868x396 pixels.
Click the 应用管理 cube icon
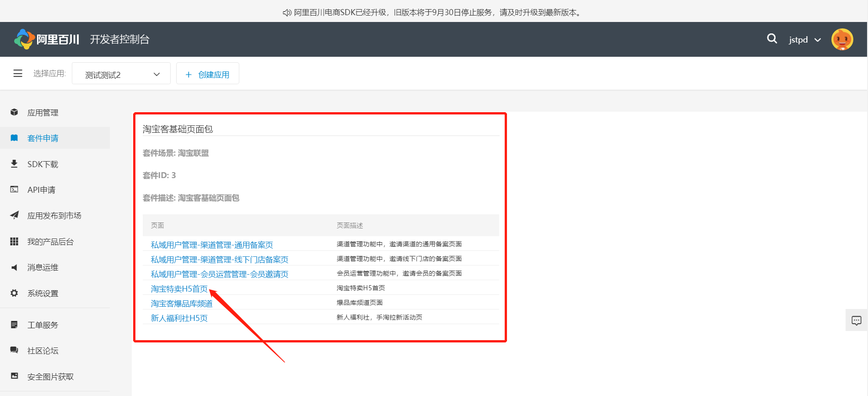14,112
